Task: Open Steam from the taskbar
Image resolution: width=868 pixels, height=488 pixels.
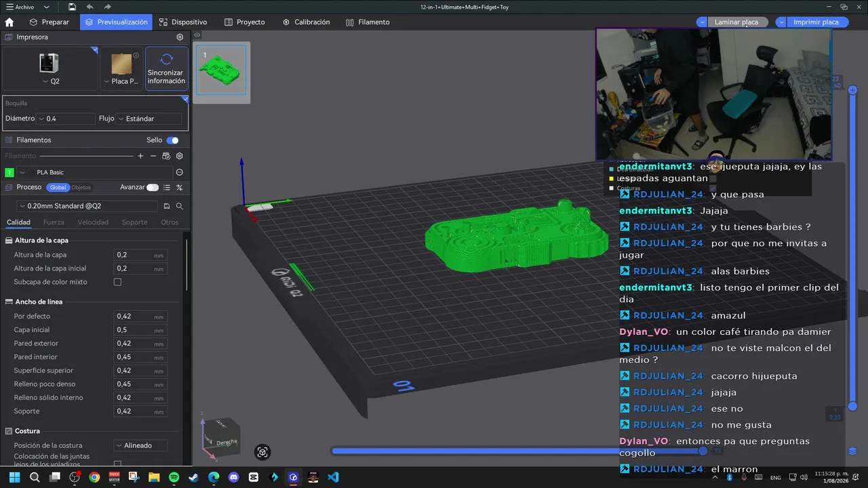Action: pos(194,477)
